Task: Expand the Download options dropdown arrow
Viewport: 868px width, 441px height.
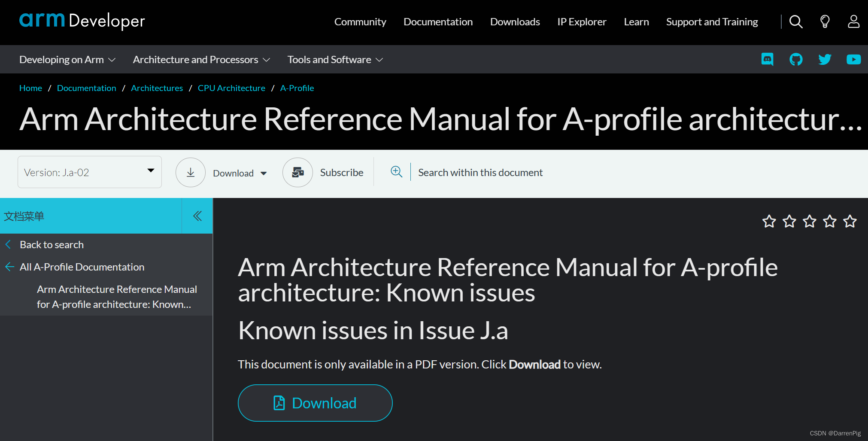Action: pyautogui.click(x=264, y=173)
